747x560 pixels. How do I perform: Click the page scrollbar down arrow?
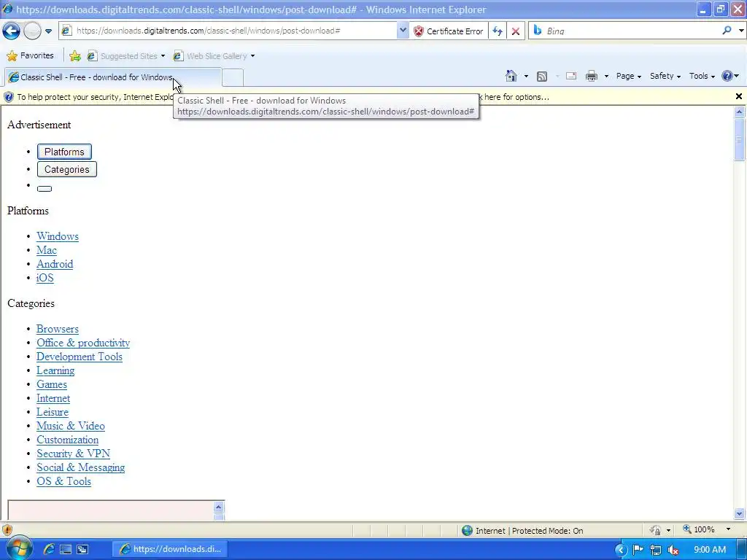[740, 514]
